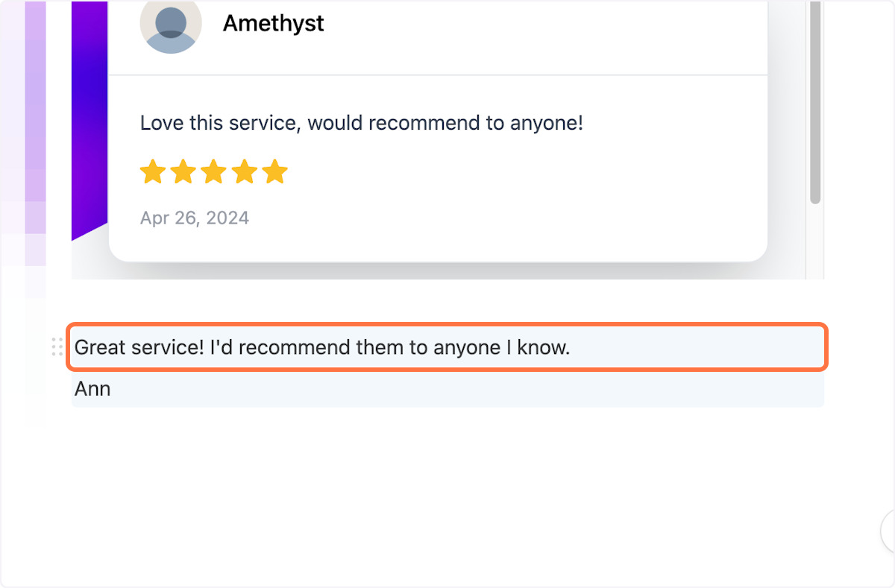This screenshot has height=588, width=895.
Task: Select the Ann author name field
Action: point(447,388)
